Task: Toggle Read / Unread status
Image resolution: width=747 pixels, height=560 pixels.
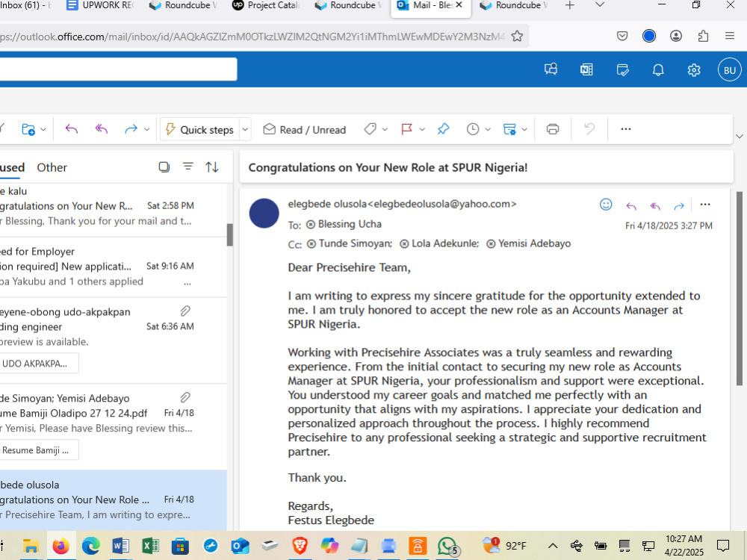Action: pos(305,129)
